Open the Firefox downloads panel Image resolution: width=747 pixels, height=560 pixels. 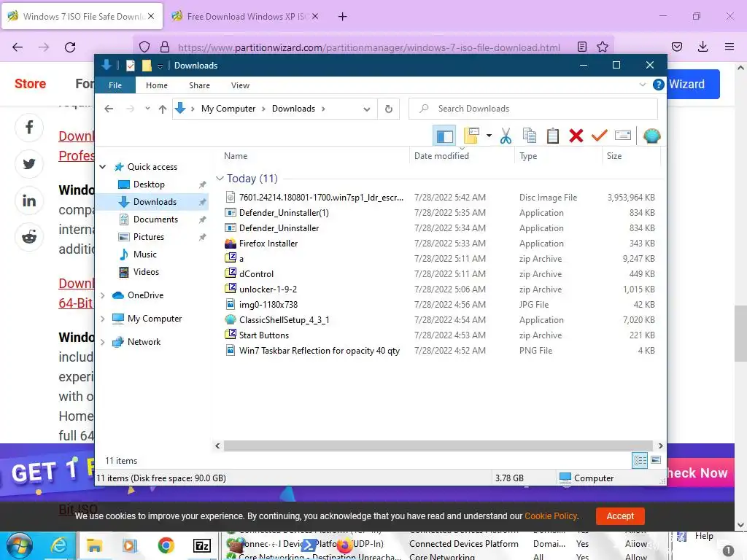[703, 47]
